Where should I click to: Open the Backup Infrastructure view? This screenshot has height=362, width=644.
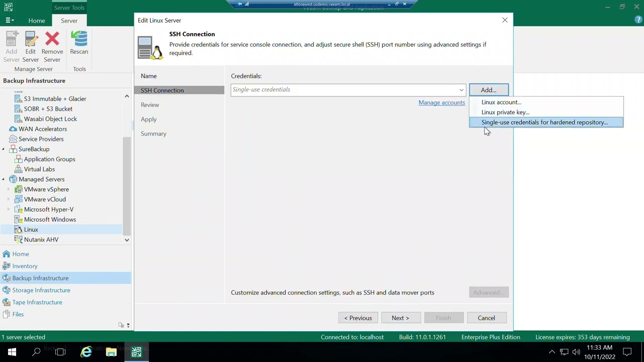click(65, 278)
